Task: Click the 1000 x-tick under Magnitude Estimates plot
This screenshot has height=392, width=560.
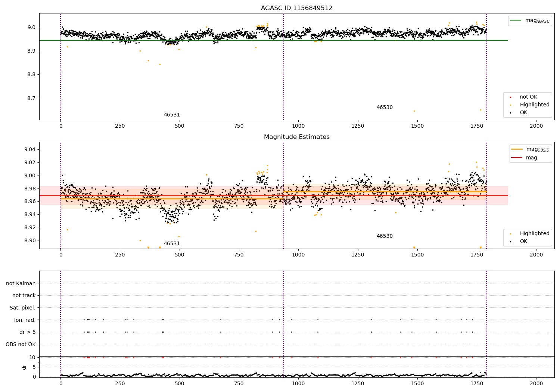Action: click(298, 255)
